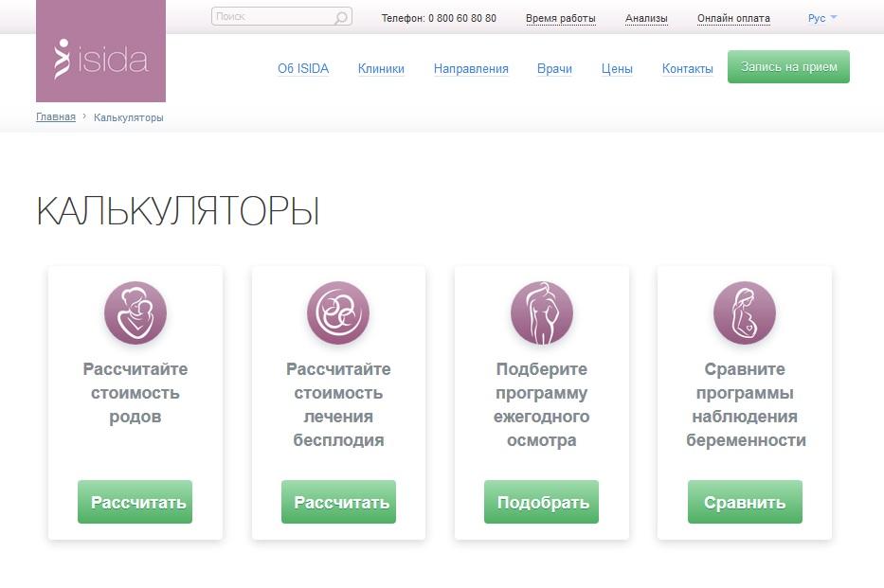Click the search magnifier icon
884x588 pixels.
click(x=340, y=17)
